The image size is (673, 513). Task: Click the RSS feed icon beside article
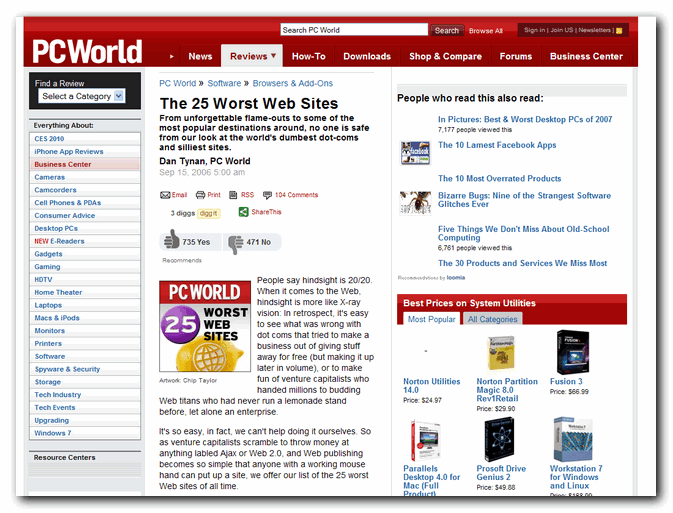pyautogui.click(x=233, y=195)
